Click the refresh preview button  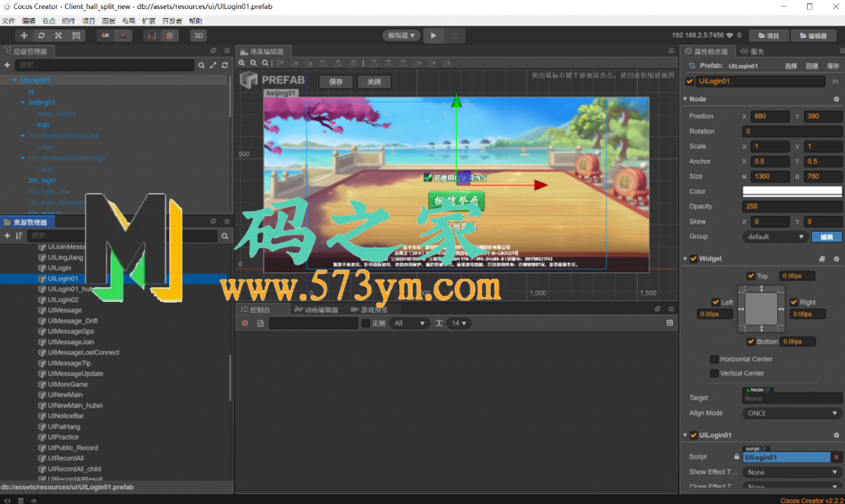455,35
